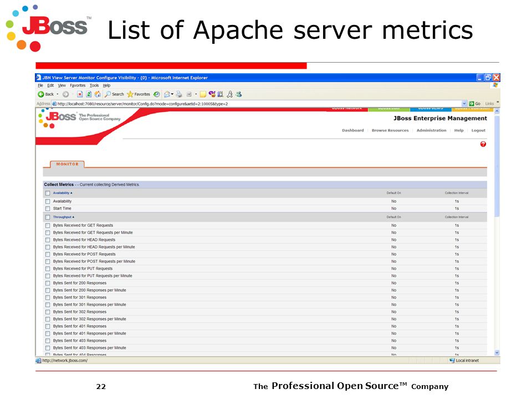Go to the Dashboard link

click(x=353, y=130)
